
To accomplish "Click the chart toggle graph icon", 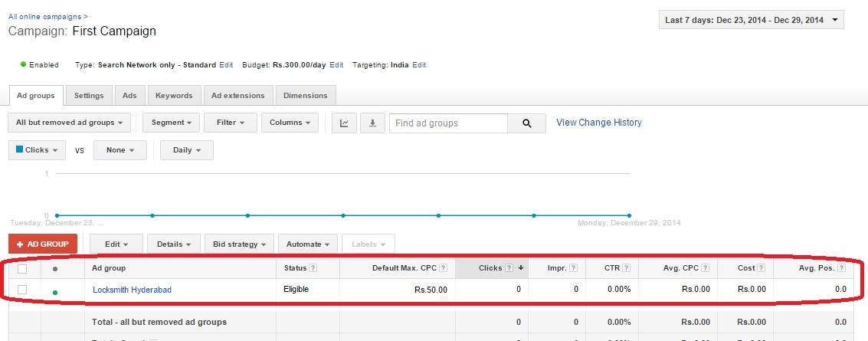I will [344, 123].
